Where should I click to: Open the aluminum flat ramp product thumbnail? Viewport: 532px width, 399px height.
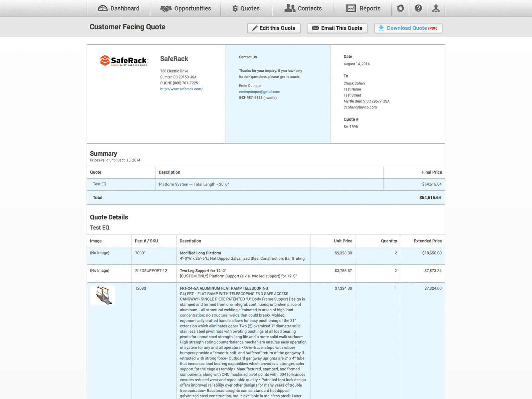[x=103, y=295]
